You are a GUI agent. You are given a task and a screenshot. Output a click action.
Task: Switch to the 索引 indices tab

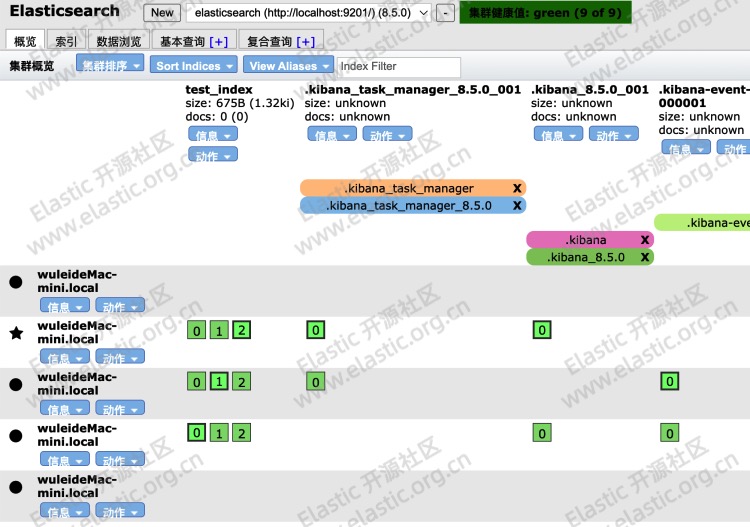click(66, 41)
